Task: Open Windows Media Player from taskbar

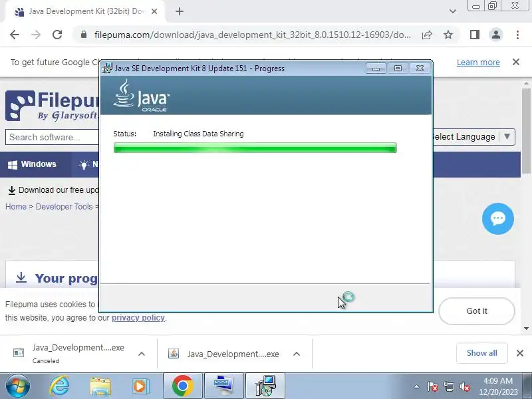Action: point(140,386)
